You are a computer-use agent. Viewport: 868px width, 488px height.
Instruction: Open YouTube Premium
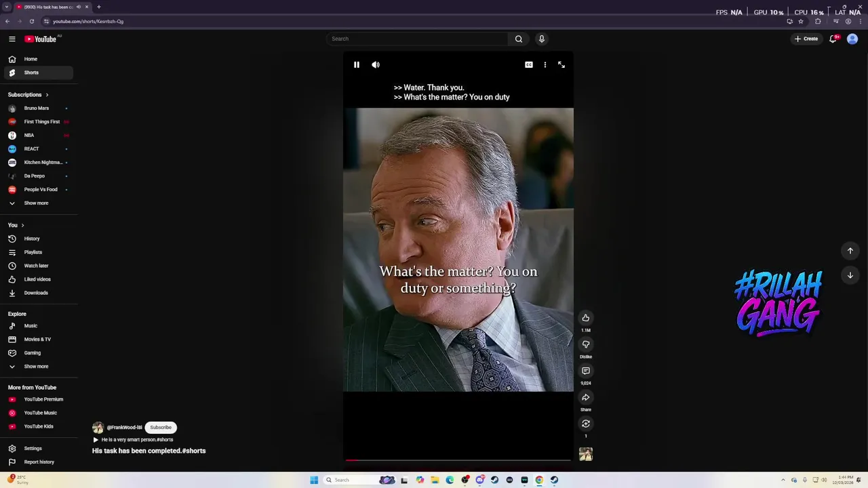(x=39, y=399)
